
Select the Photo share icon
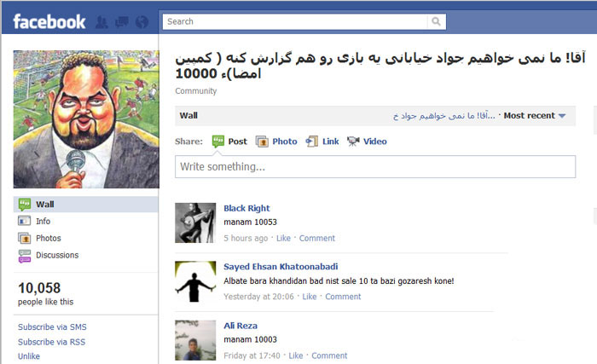coord(262,142)
